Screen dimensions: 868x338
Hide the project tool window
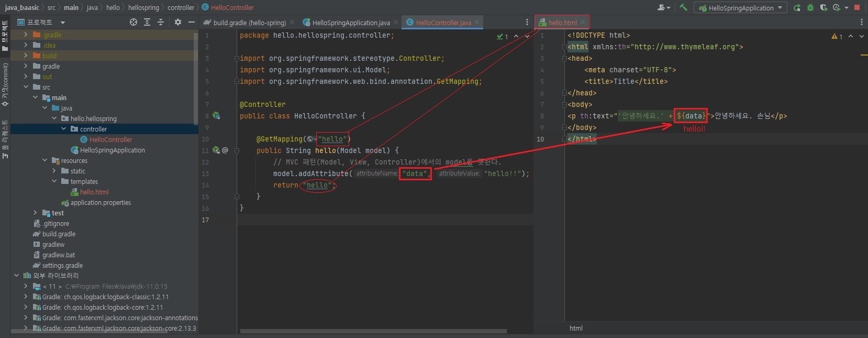[x=192, y=22]
